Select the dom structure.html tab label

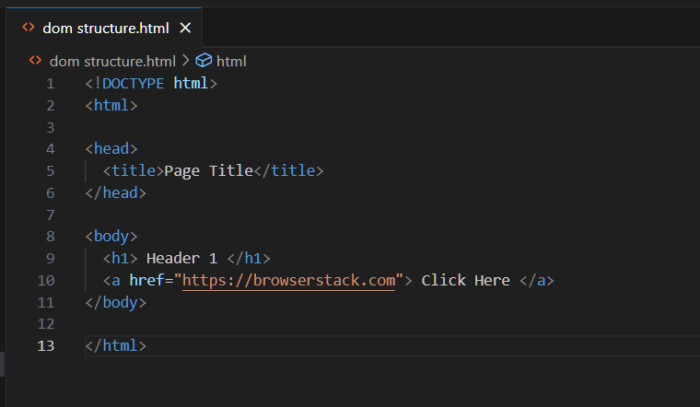point(106,28)
